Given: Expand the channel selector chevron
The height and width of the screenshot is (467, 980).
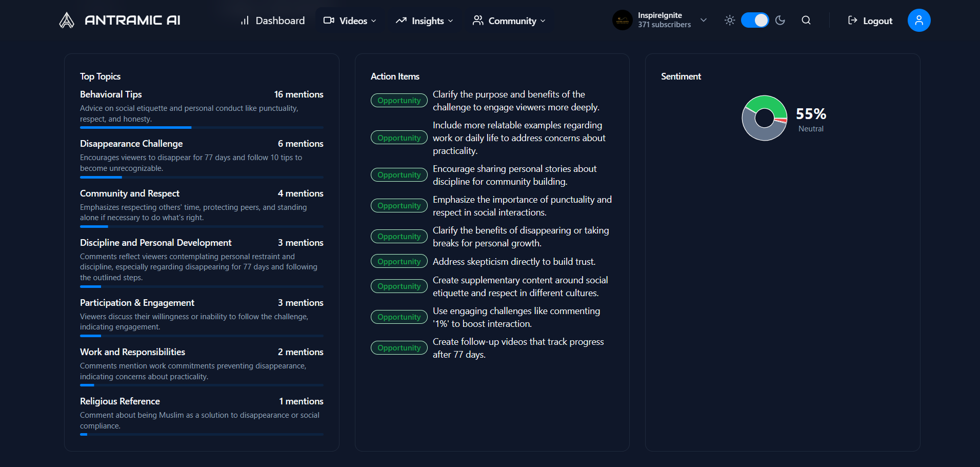Looking at the screenshot, I should (x=704, y=21).
